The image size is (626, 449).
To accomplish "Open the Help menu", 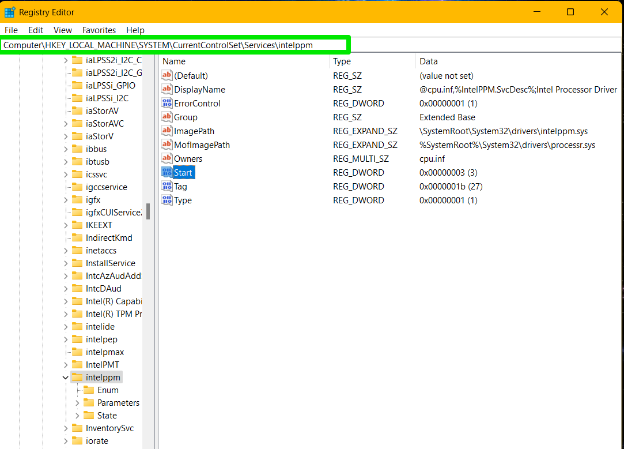I will 135,30.
